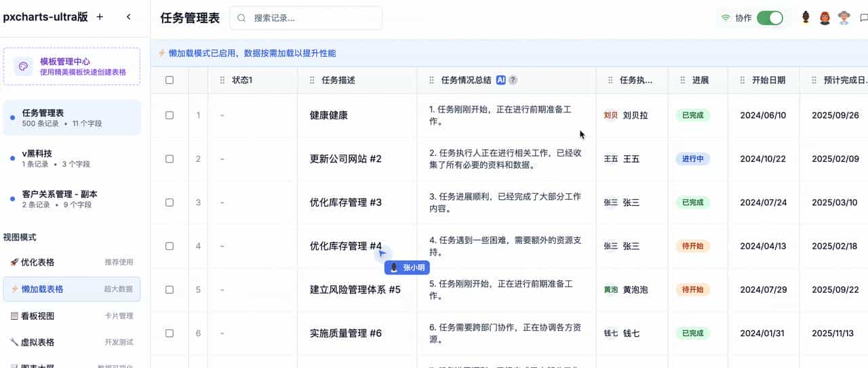This screenshot has height=368, width=868.
Task: Select 优化表格 view in sidebar
Action: (38, 262)
